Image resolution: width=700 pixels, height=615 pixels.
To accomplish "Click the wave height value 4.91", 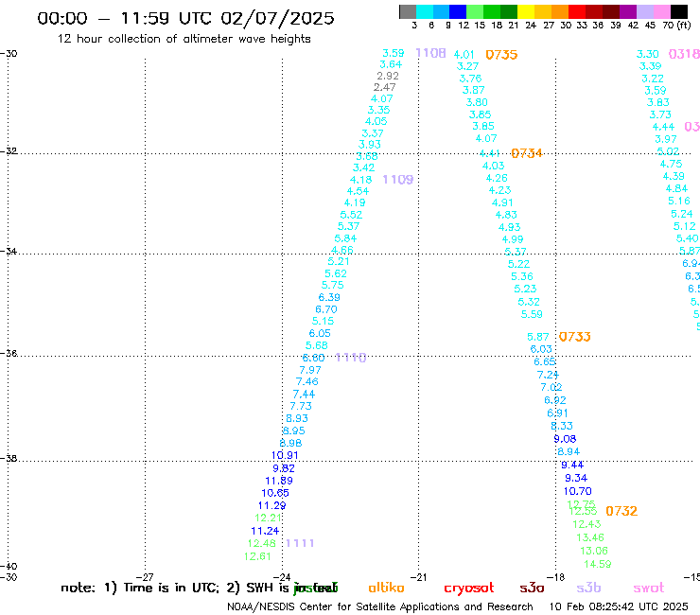I will [502, 202].
